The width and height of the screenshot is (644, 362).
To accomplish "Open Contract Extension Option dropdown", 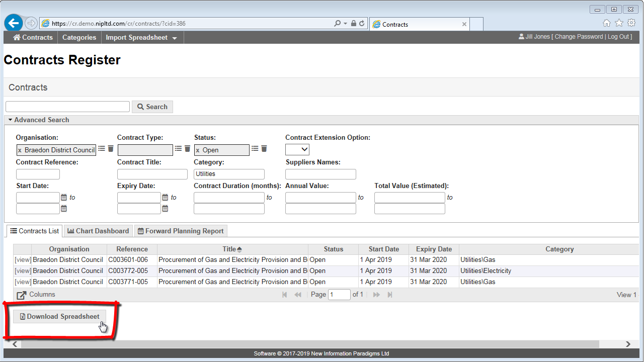I will [x=297, y=149].
